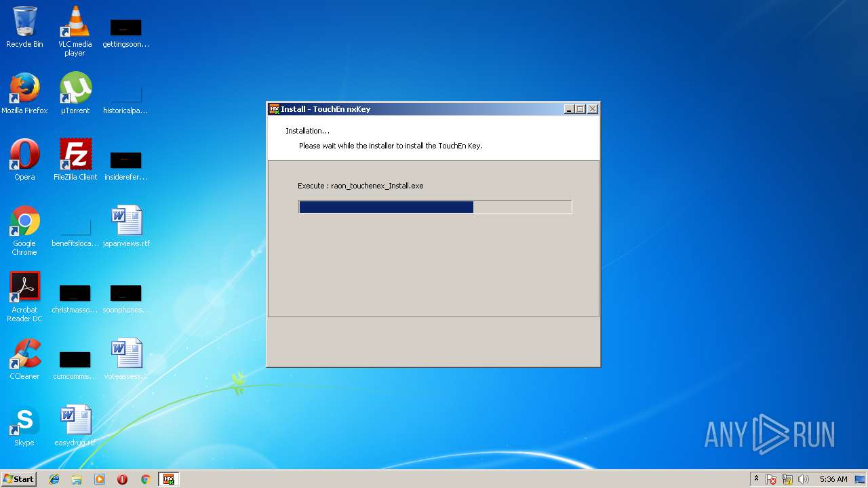The image size is (868, 488).
Task: Select TouchEn nxKey installer taskbar button
Action: point(168,479)
